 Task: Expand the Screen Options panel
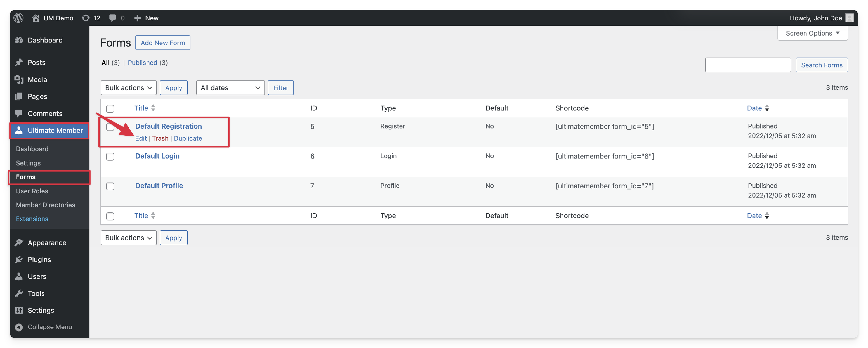coord(812,33)
